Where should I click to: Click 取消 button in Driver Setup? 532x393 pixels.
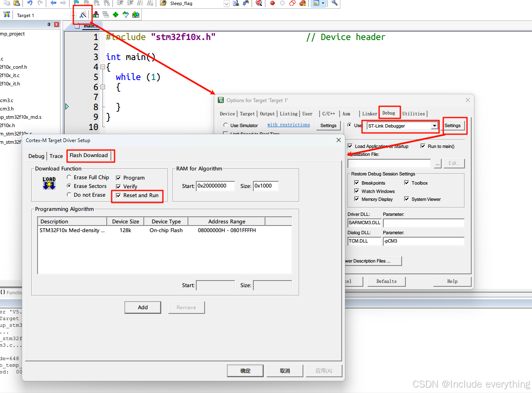(x=285, y=371)
